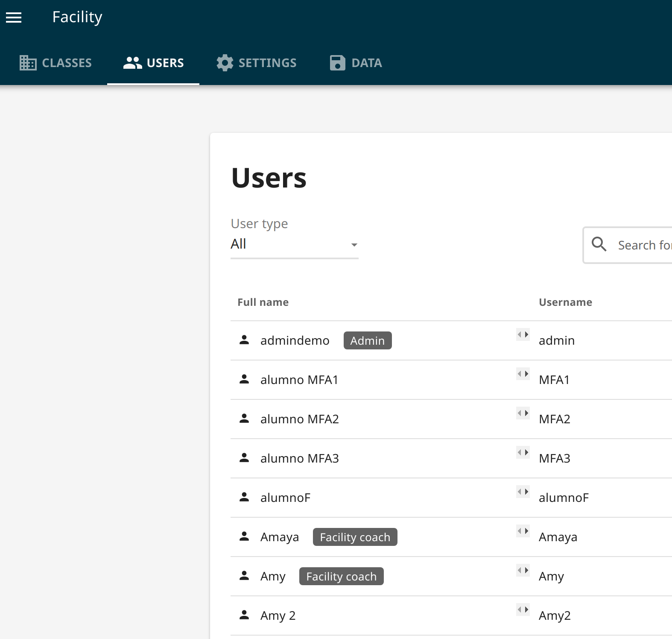Select the alumno MFA2 full name
This screenshot has width=672, height=639.
click(300, 419)
